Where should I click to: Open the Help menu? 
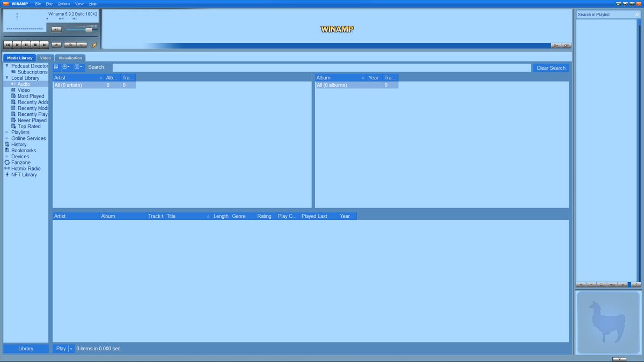point(93,4)
